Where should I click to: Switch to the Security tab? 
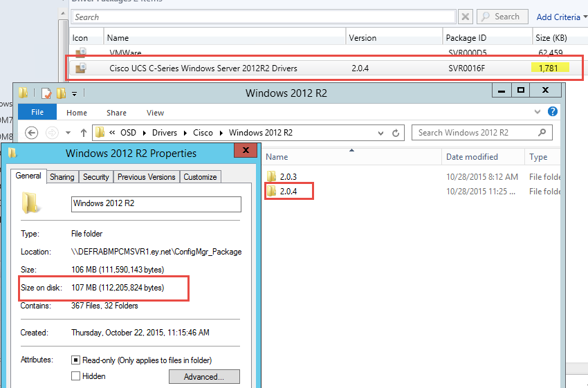tap(96, 177)
